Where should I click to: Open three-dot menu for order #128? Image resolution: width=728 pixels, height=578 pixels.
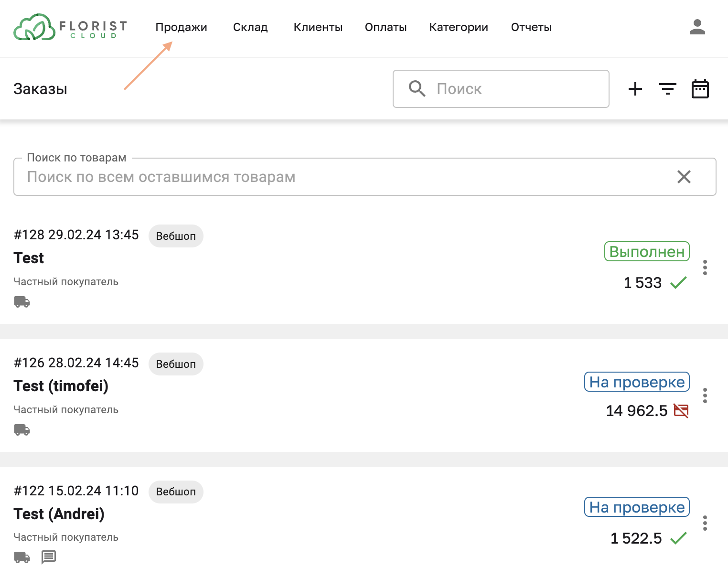(x=705, y=268)
